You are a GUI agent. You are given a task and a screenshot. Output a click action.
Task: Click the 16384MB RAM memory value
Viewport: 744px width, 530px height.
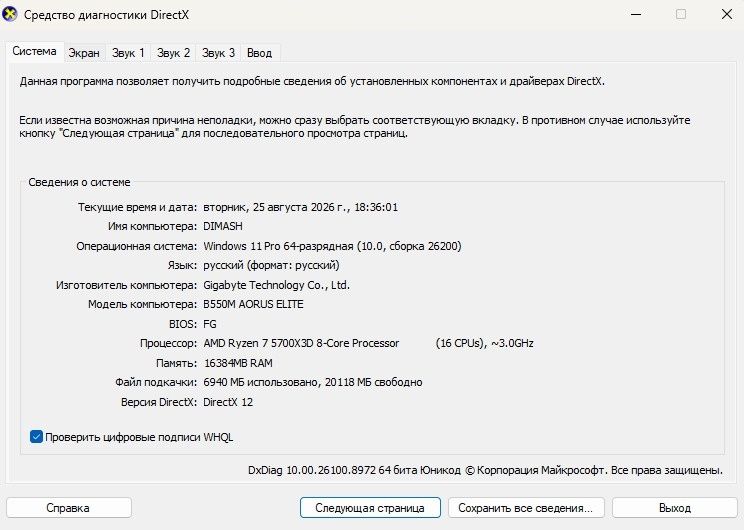[238, 363]
